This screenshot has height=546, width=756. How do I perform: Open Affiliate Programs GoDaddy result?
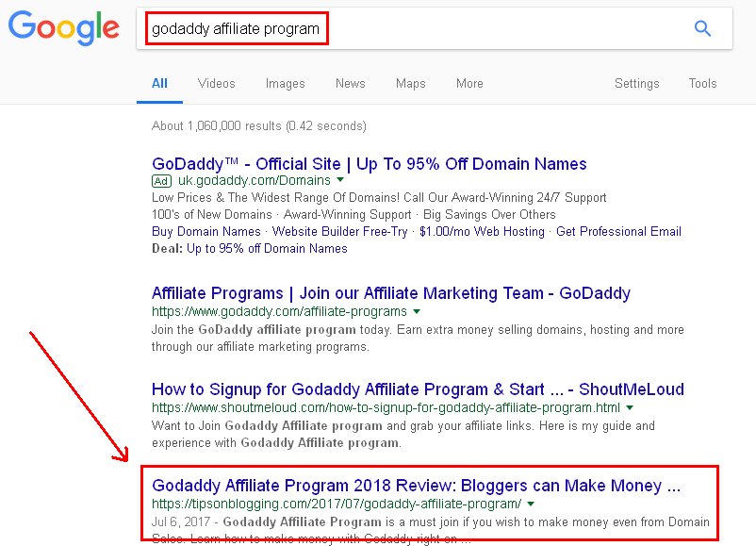[x=391, y=293]
